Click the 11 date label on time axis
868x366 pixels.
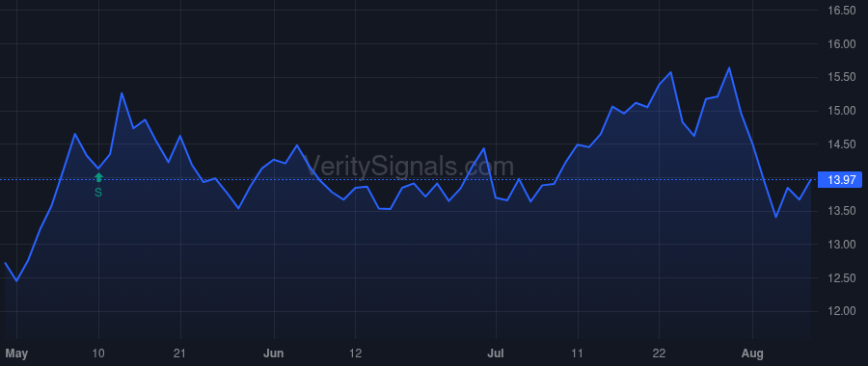tap(578, 353)
